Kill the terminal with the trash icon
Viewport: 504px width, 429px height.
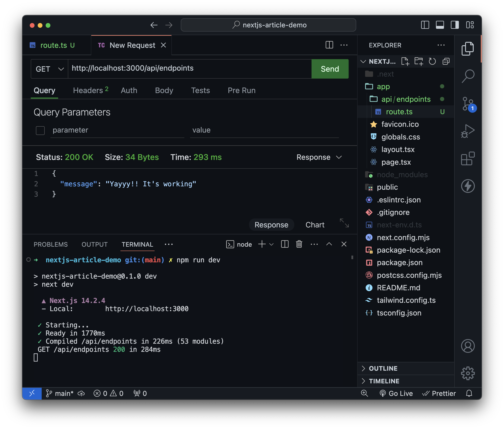coord(299,244)
